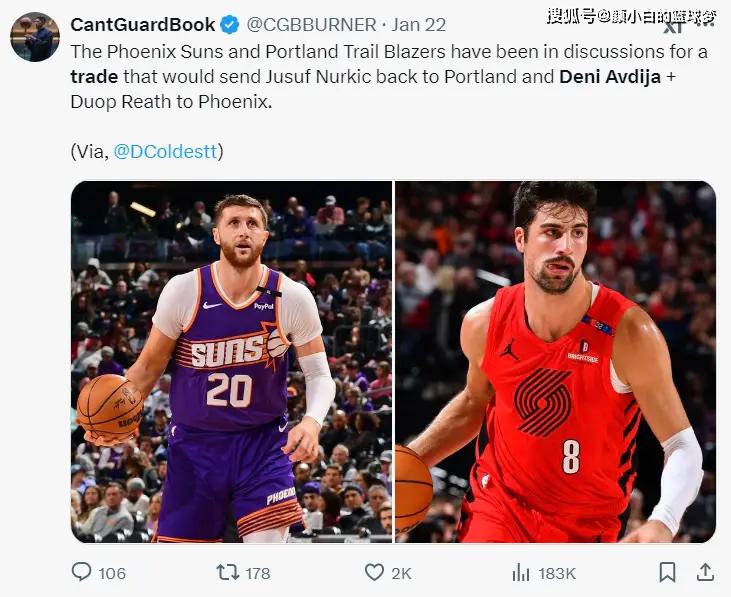The width and height of the screenshot is (731, 597).
Task: Click the blue verified badge
Action: tap(230, 25)
